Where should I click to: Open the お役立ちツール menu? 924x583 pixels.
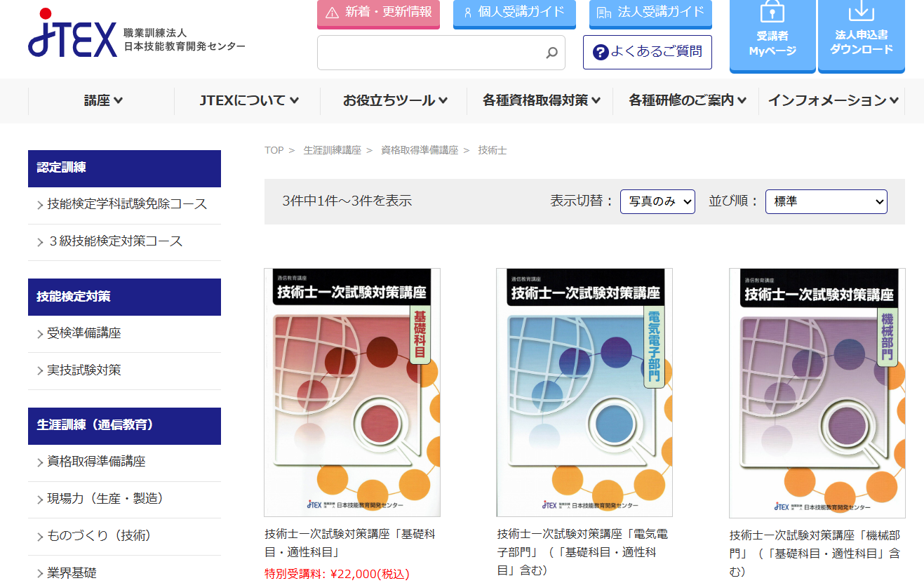click(394, 101)
